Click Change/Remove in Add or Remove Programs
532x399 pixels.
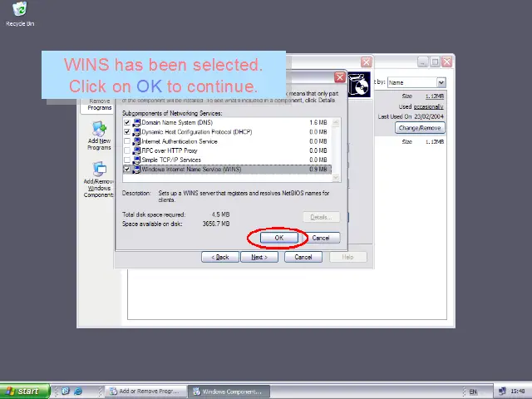pos(420,128)
